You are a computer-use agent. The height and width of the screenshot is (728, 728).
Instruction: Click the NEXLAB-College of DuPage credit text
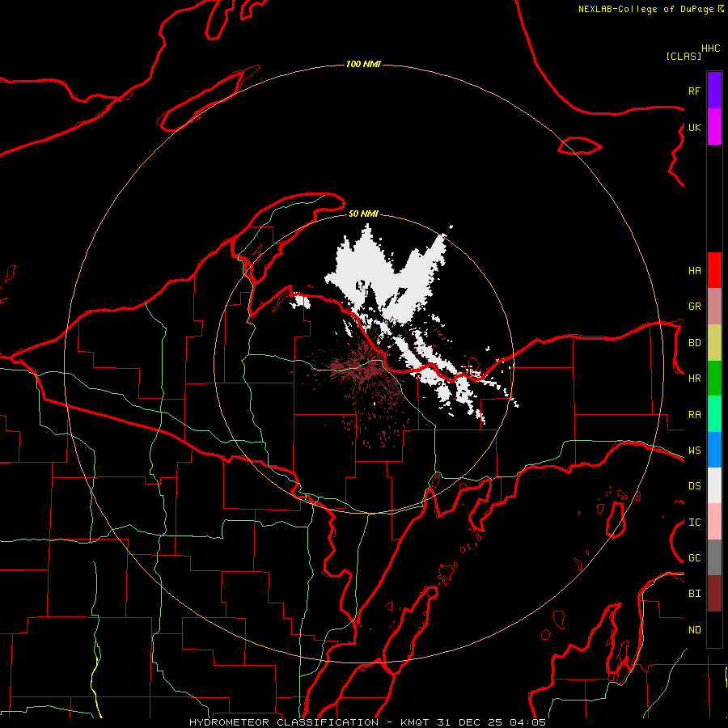(x=647, y=9)
